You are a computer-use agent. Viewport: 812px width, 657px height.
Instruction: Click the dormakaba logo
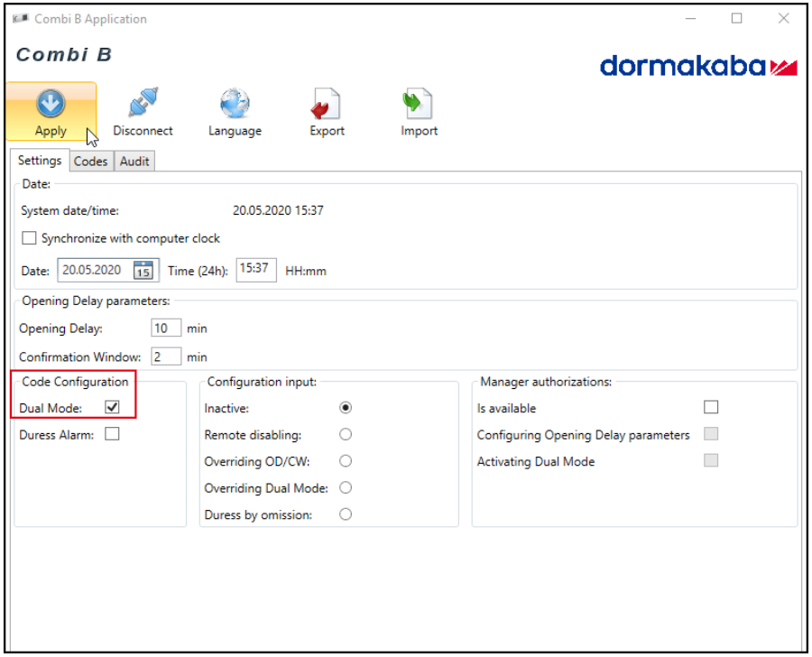pos(698,66)
